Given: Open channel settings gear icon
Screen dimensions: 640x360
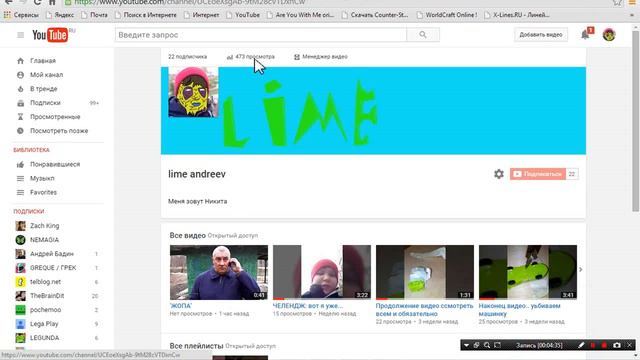Looking at the screenshot, I should tap(499, 174).
